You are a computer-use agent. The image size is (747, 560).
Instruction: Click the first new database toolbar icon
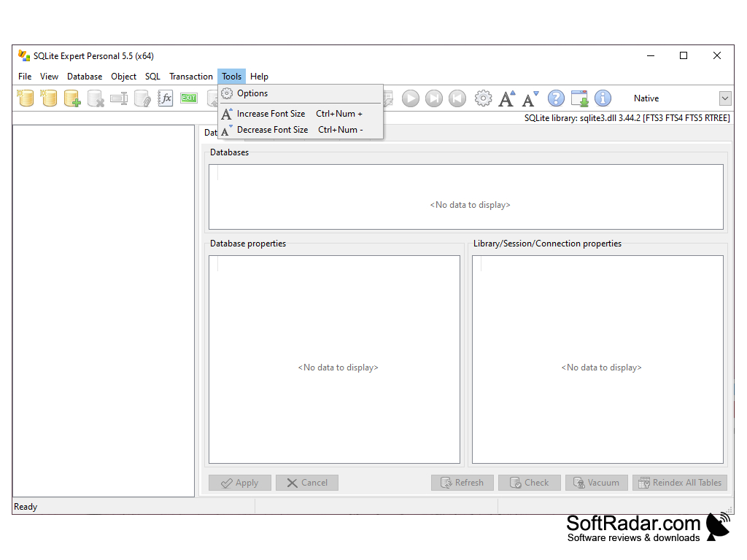pos(26,98)
